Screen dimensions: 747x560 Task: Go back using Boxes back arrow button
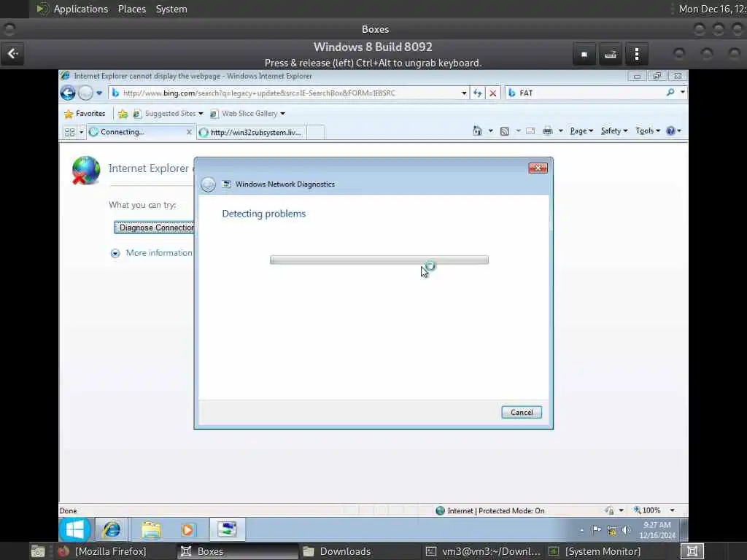13,54
